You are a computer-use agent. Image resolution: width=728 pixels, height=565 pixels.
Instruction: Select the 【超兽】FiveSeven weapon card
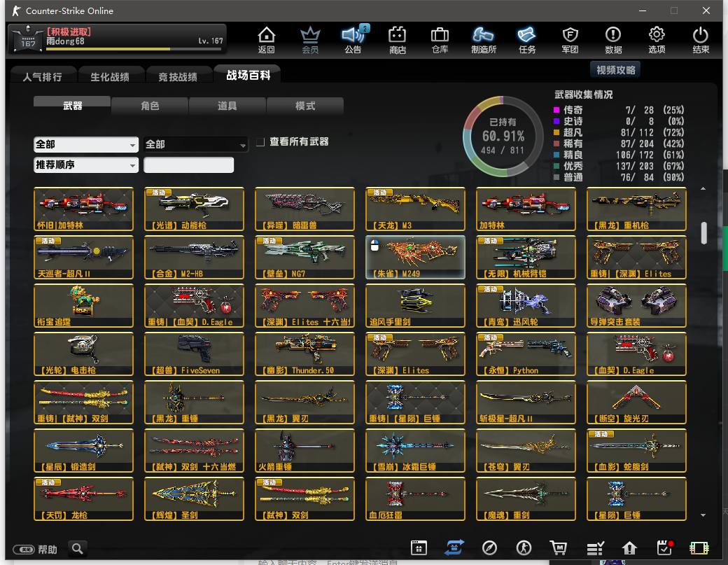click(x=194, y=354)
